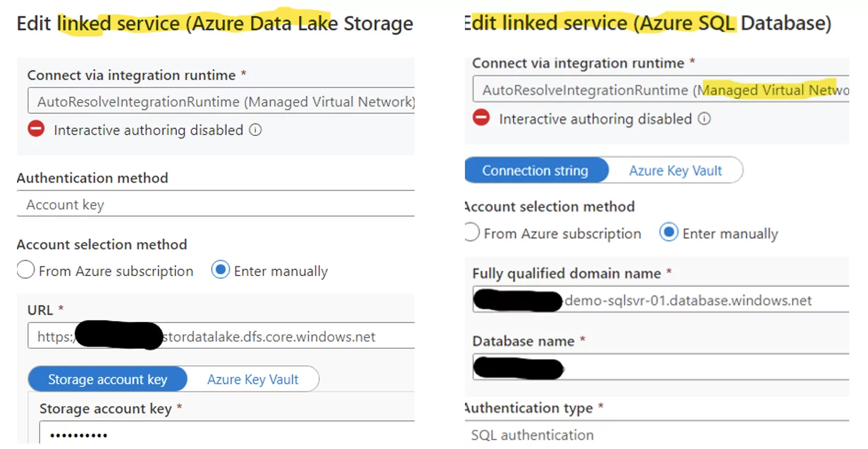
Task: Select Enter manually radio in Data Lake panel
Action: point(220,271)
